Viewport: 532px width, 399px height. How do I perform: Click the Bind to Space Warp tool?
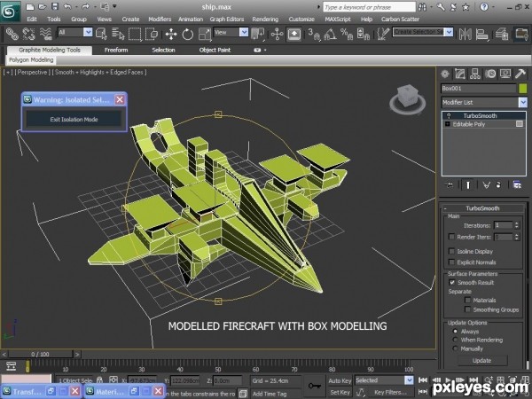click(45, 34)
